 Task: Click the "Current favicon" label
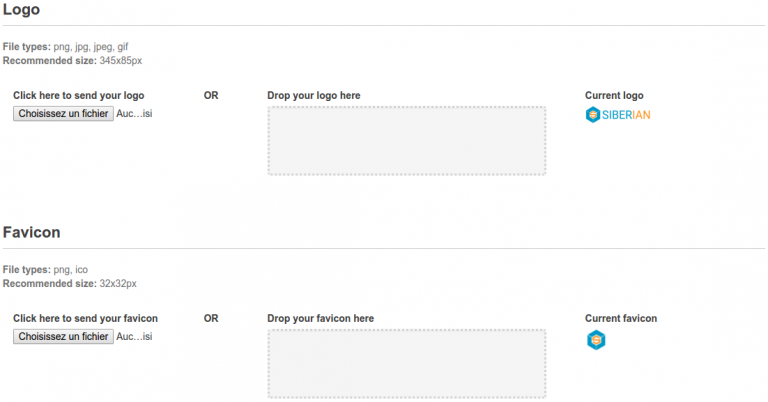[x=621, y=319]
